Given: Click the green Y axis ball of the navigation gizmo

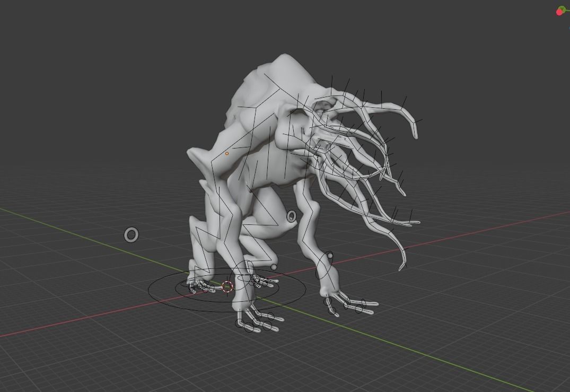Looking at the screenshot, I should click(564, 8).
